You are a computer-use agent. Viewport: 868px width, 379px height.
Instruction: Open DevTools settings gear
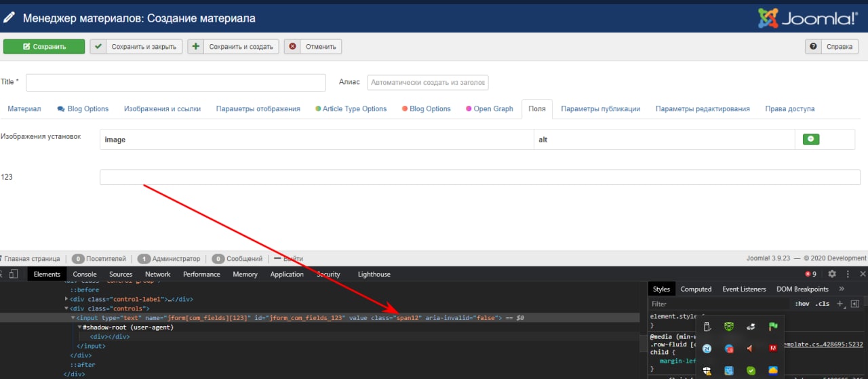click(x=832, y=274)
